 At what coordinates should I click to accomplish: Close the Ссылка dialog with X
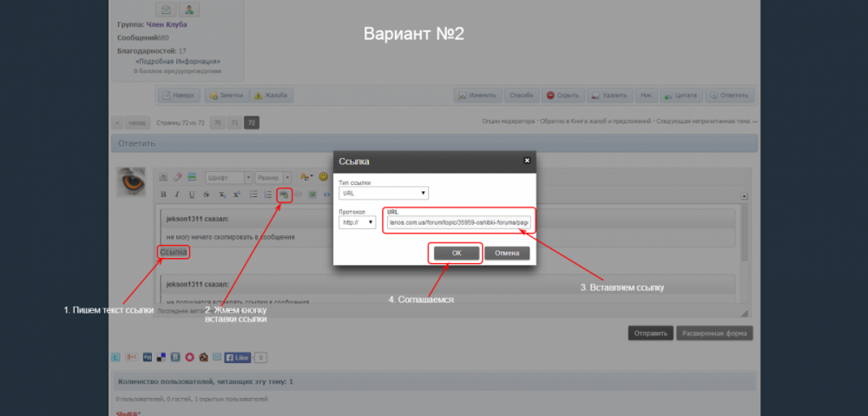[x=526, y=161]
